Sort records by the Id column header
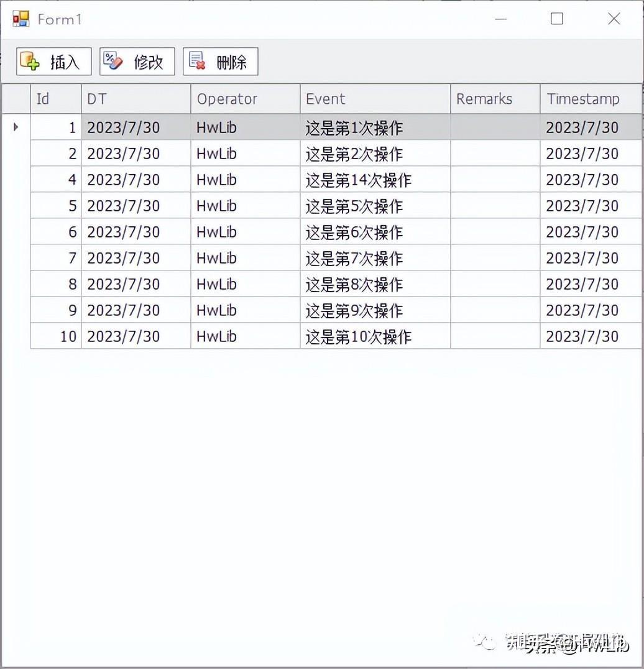Screen dimensions: 644x669 pos(55,98)
